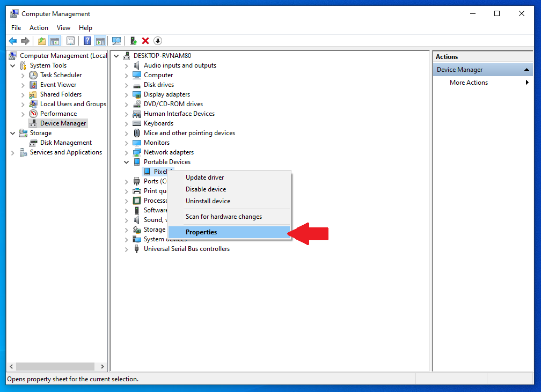Expand the Universal Serial Bus controllers node
This screenshot has height=392, width=541.
click(127, 249)
